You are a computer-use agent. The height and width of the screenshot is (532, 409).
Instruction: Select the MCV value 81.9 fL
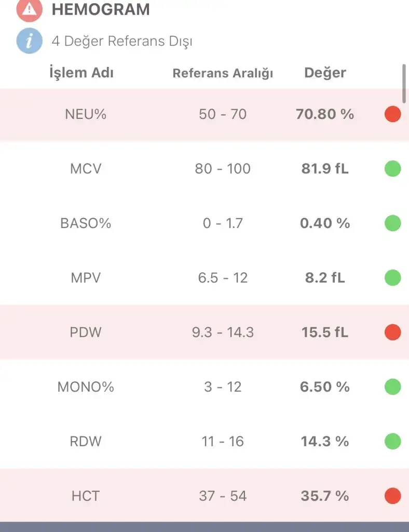pos(325,169)
